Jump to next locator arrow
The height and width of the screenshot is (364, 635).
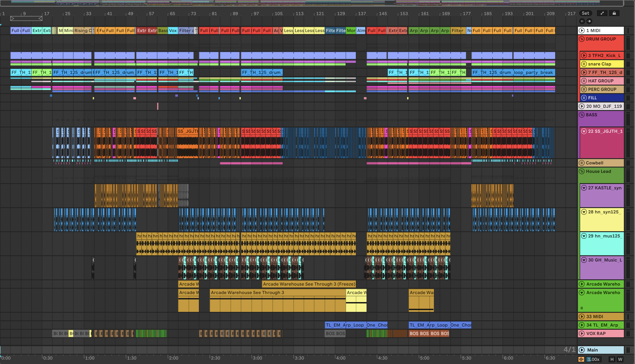tap(589, 21)
